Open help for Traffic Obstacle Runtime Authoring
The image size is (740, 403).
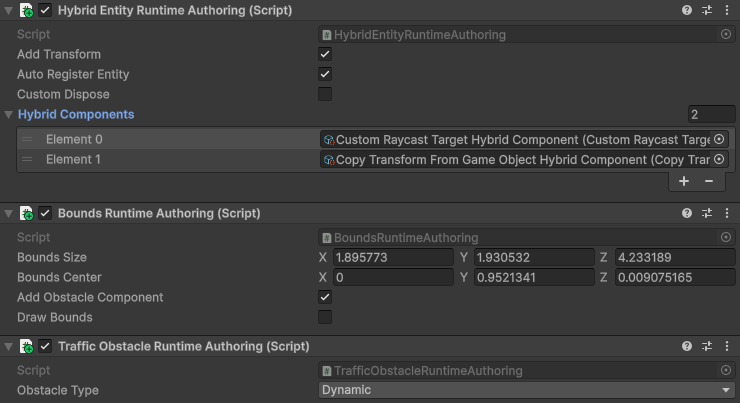(x=687, y=346)
